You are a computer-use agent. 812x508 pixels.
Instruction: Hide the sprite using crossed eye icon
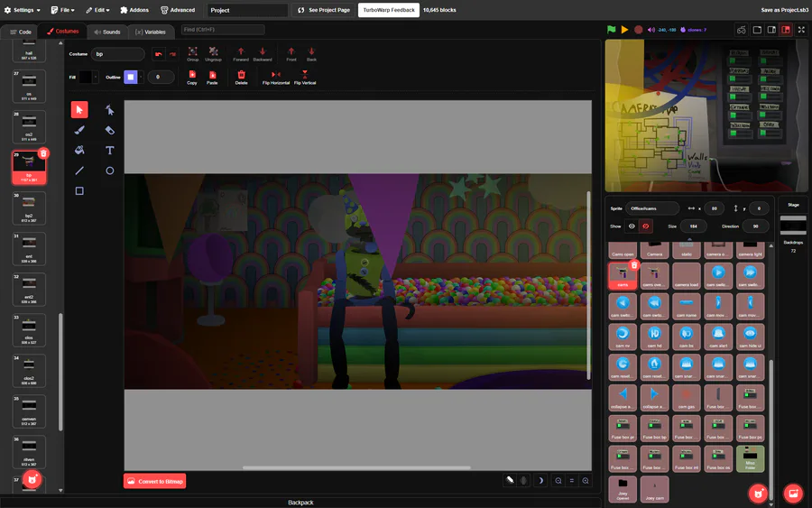(646, 226)
